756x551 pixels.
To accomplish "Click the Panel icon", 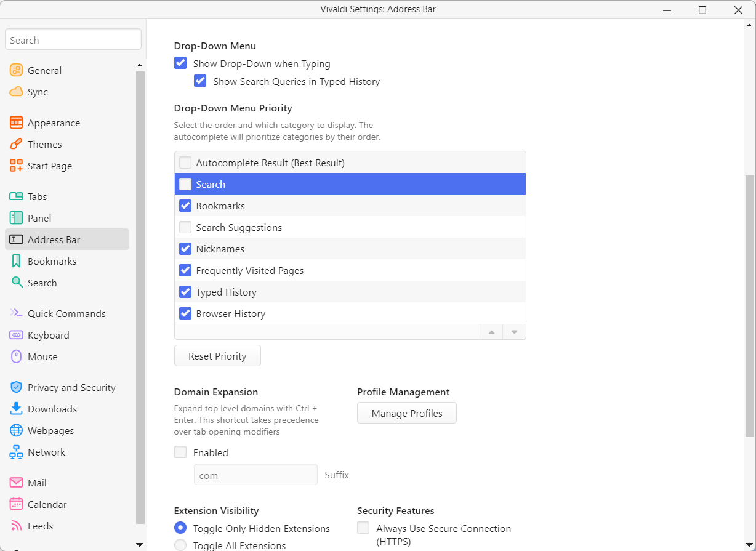I will [17, 218].
